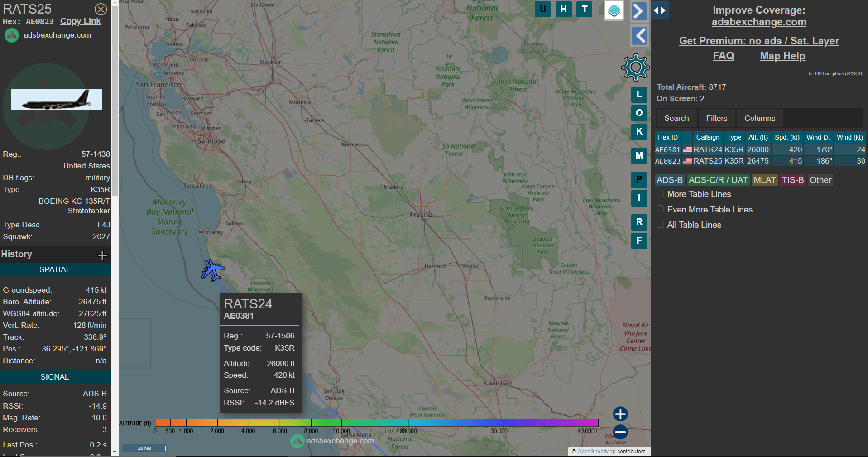Click the right chevron sidebar arrow
868x457 pixels.
click(x=639, y=11)
